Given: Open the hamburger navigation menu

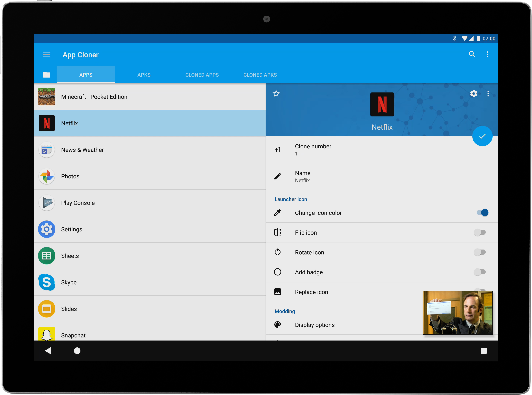Looking at the screenshot, I should 47,54.
